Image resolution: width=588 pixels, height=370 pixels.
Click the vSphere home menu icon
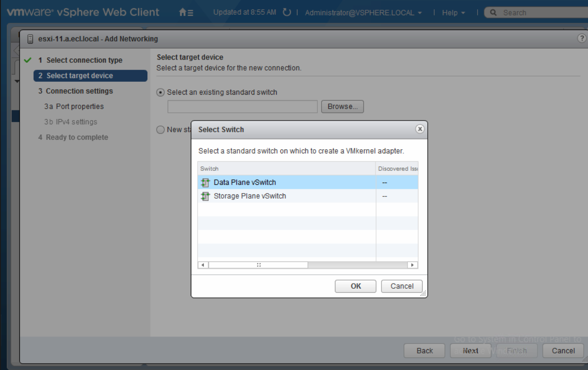pyautogui.click(x=186, y=13)
